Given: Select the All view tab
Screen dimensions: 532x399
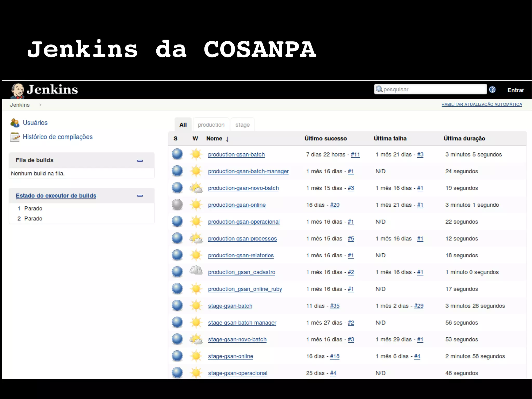Looking at the screenshot, I should point(183,125).
